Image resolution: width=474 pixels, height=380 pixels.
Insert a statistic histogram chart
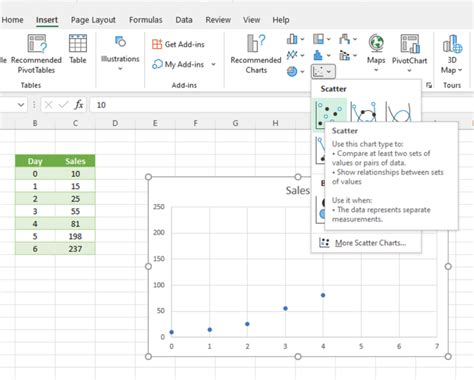(x=319, y=55)
